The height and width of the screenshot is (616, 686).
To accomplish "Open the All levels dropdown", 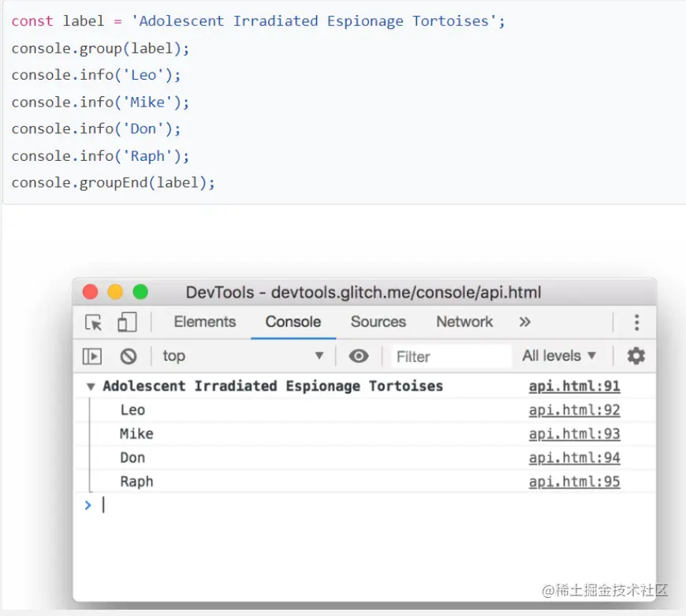I will [559, 357].
